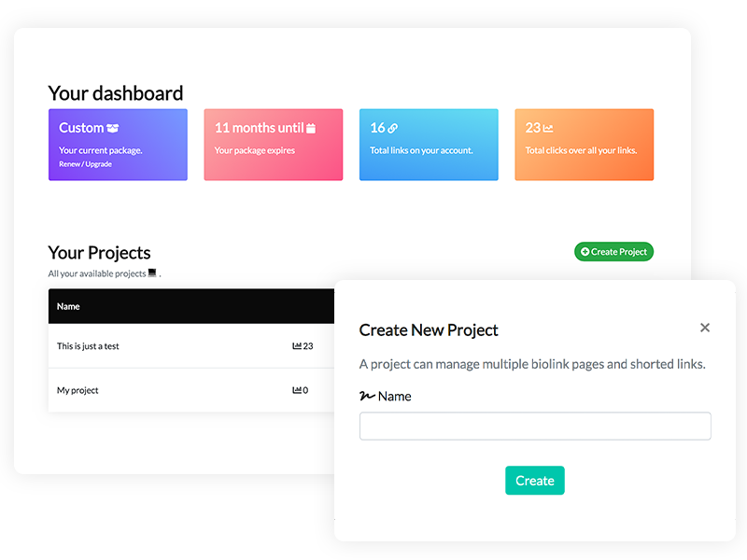
Task: Click the calendar icon after '11 months until'
Action: tap(311, 128)
